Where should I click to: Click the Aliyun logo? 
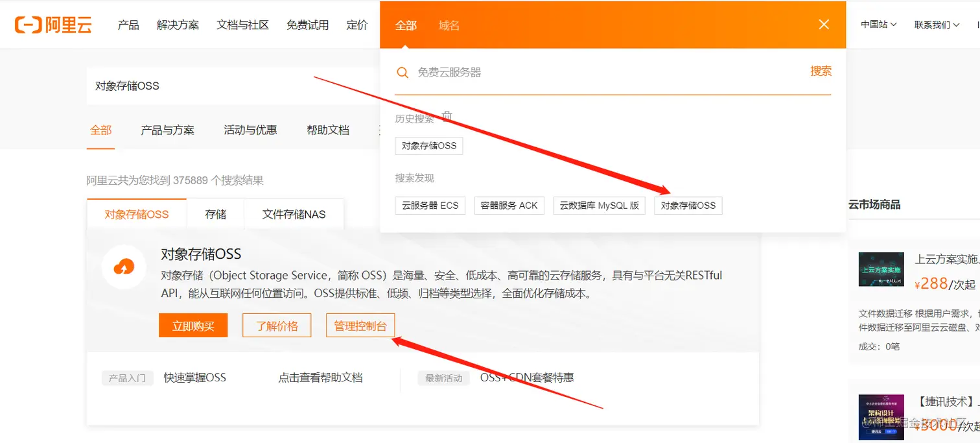[x=54, y=25]
